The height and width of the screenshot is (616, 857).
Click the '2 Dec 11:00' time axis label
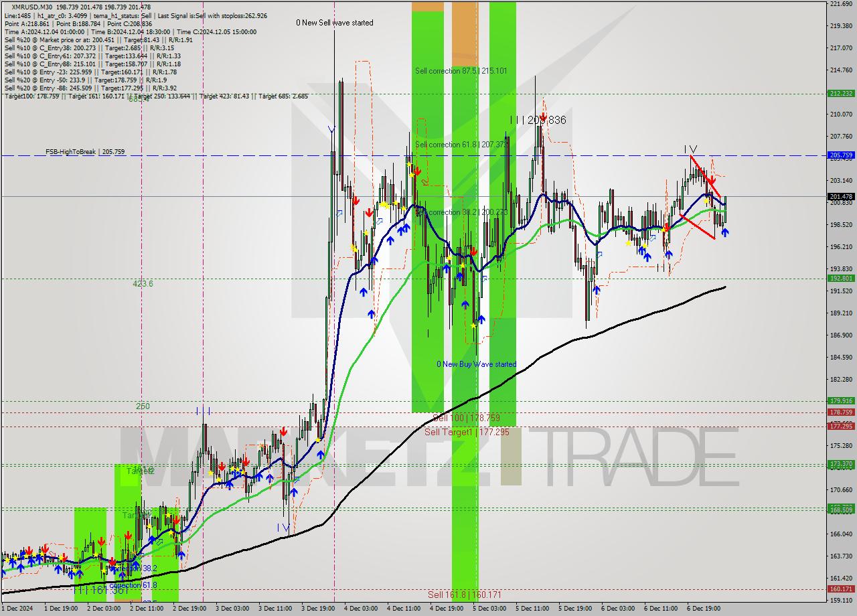147,609
